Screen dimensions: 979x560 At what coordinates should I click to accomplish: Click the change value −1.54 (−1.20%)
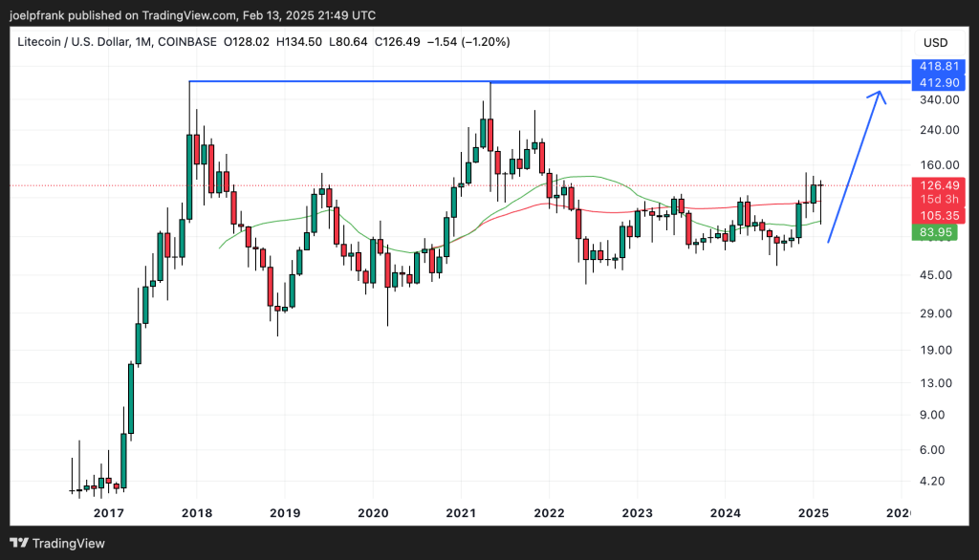tap(468, 42)
